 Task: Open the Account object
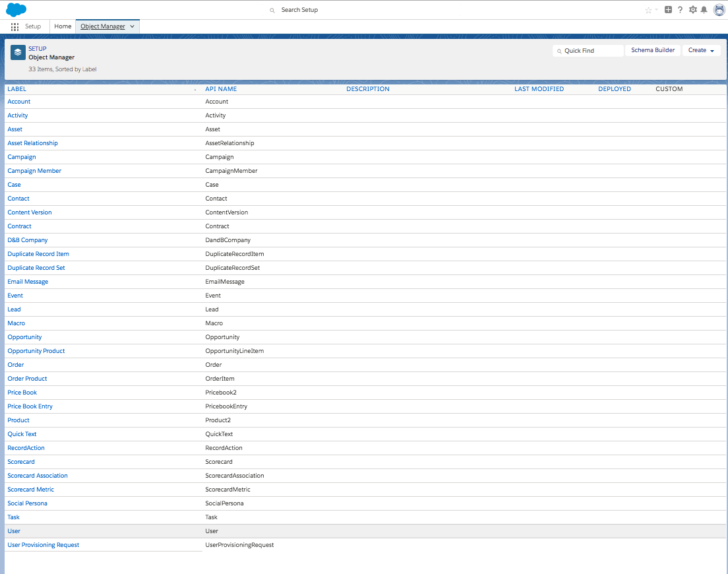click(x=19, y=102)
